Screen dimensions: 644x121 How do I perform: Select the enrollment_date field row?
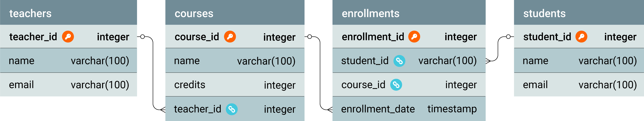[x=409, y=109]
